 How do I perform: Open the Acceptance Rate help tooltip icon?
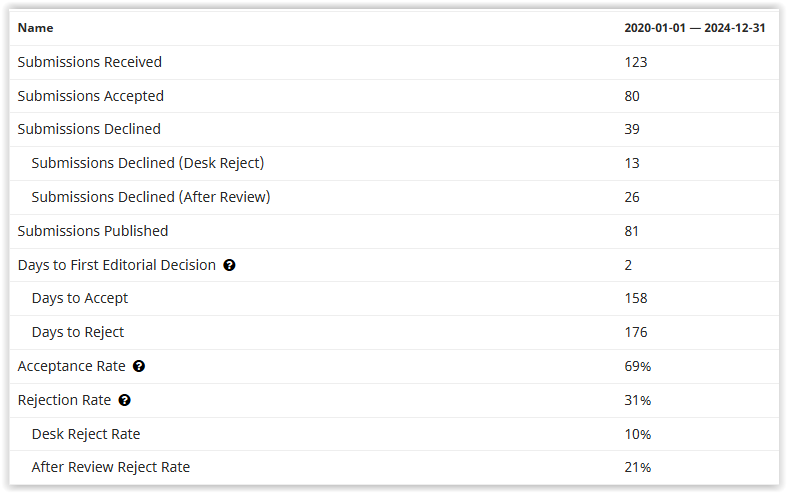pyautogui.click(x=139, y=366)
